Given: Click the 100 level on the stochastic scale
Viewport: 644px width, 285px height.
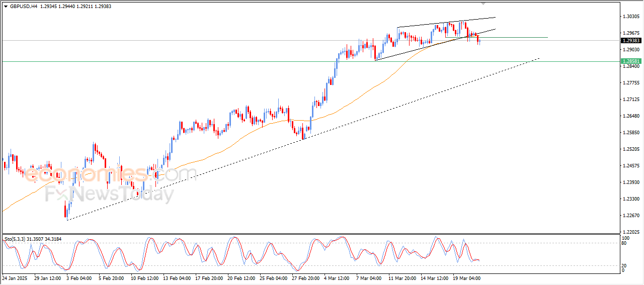Looking at the screenshot, I should click(626, 238).
